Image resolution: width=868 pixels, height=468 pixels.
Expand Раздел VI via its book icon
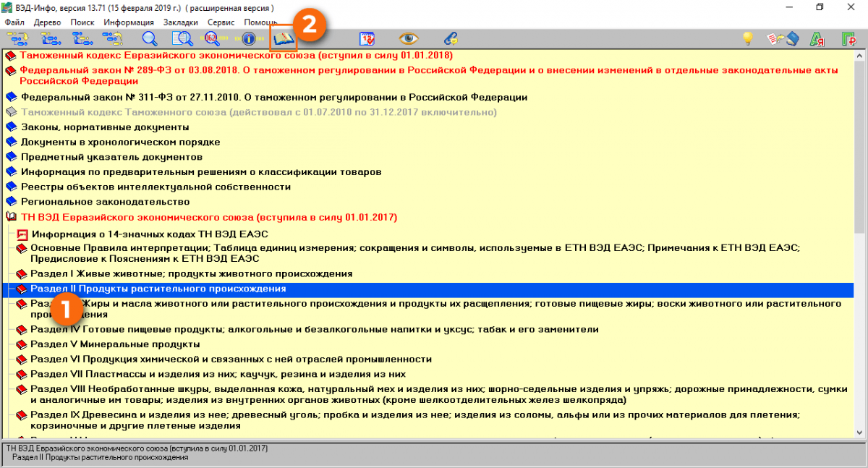click(x=22, y=359)
